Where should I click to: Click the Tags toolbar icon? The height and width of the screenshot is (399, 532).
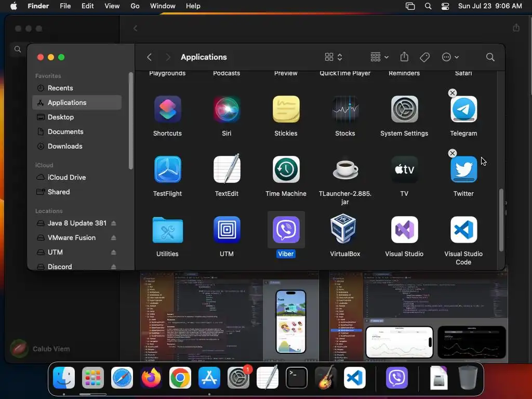(x=424, y=57)
